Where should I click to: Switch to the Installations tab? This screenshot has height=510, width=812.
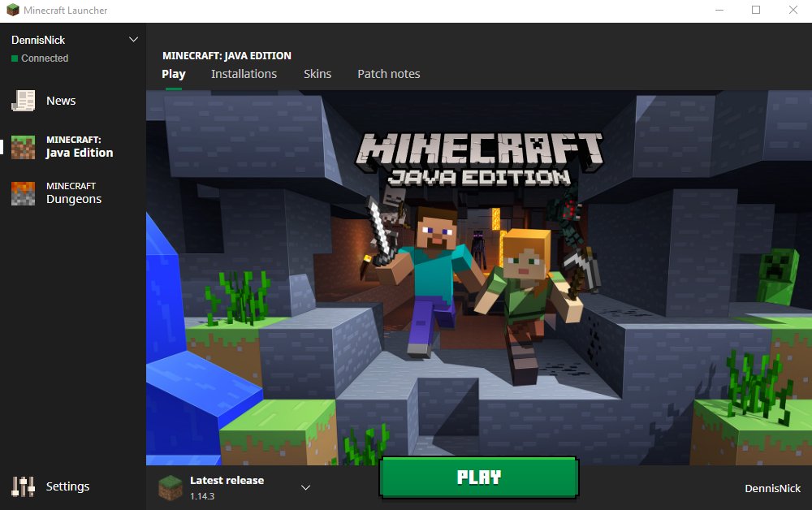(x=244, y=74)
